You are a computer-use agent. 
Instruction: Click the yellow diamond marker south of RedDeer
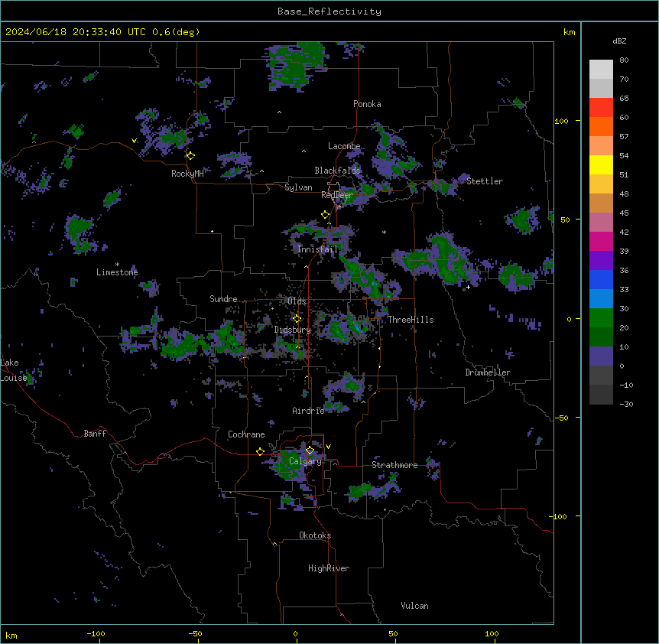pyautogui.click(x=325, y=215)
